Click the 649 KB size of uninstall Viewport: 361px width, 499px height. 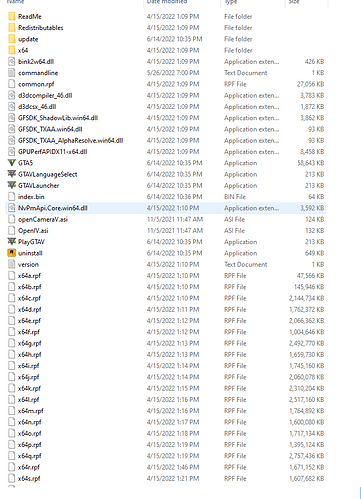click(x=314, y=253)
